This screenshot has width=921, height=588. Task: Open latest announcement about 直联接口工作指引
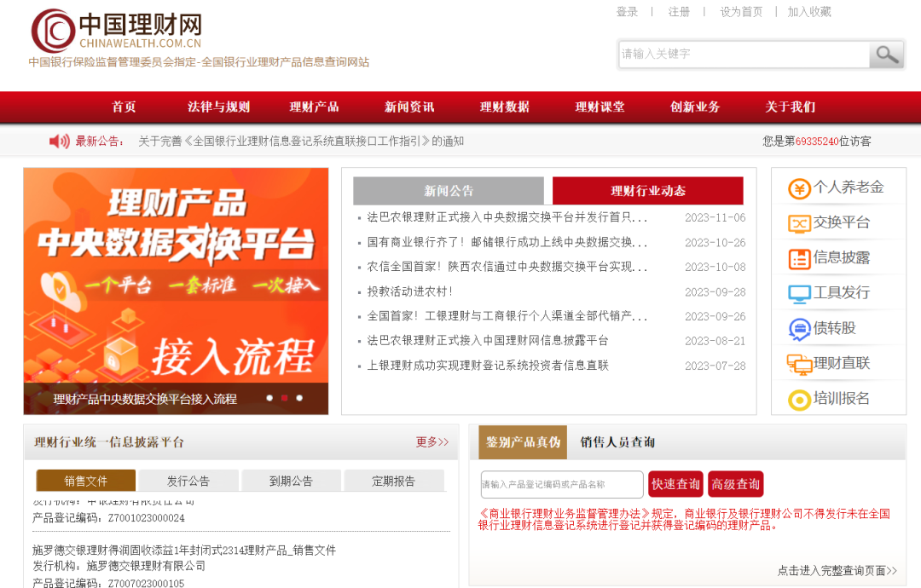(301, 141)
